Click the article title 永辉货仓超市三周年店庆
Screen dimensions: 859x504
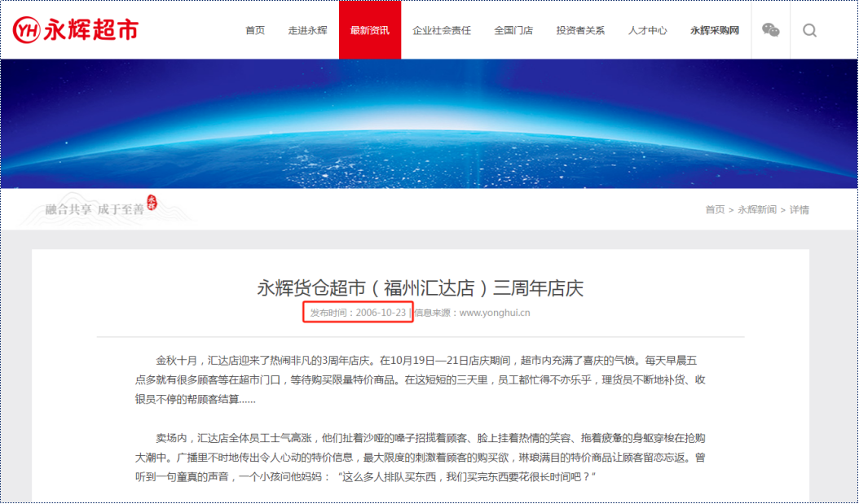[x=421, y=288]
